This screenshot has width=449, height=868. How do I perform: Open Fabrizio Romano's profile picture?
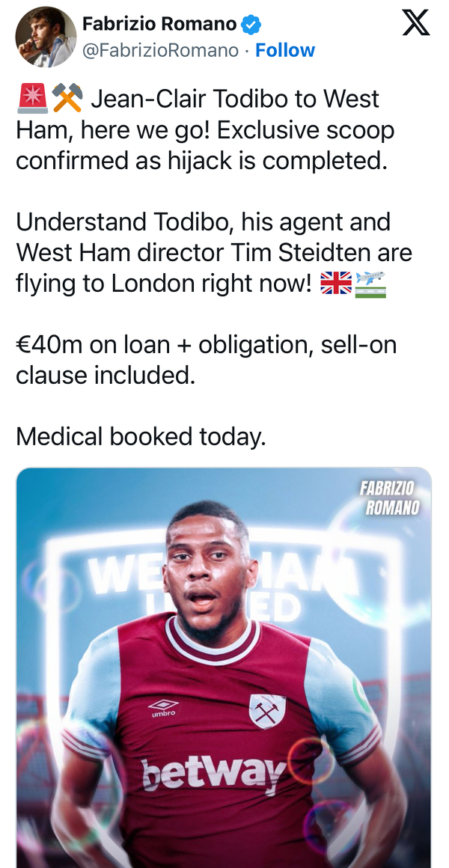46,37
